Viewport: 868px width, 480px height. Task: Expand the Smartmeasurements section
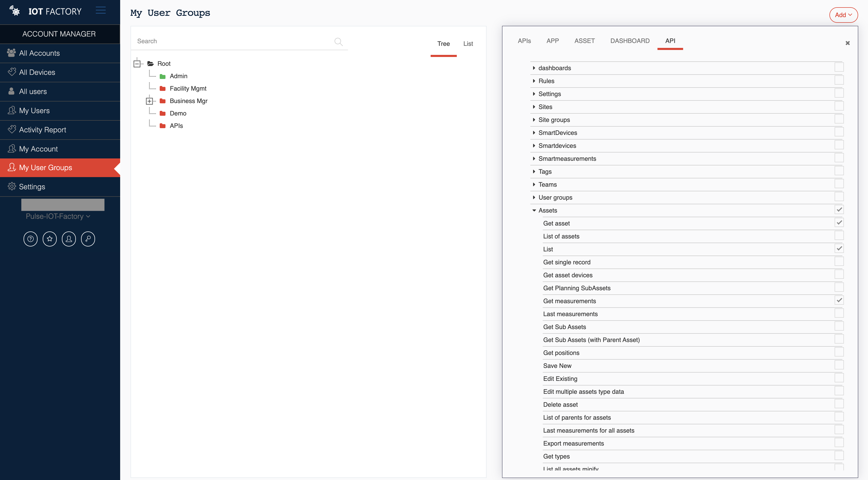[534, 159]
